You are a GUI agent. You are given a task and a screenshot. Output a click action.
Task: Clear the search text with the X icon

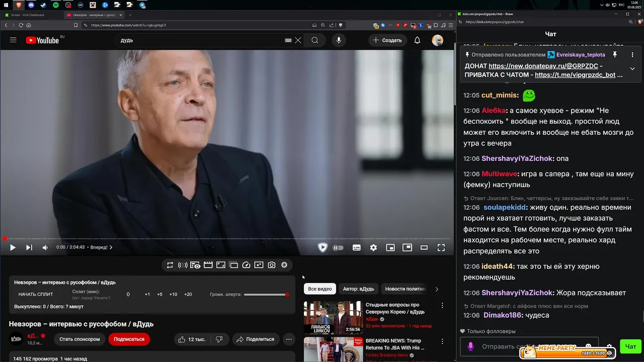click(298, 40)
